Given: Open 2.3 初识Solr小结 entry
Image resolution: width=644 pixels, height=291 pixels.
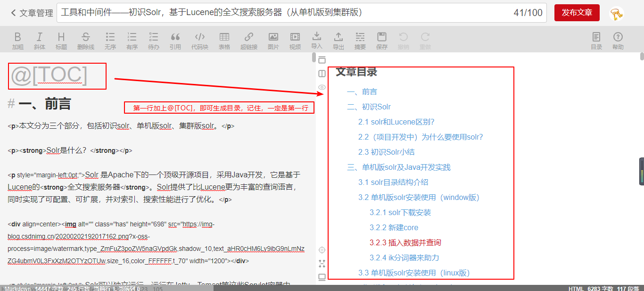Looking at the screenshot, I should [x=387, y=152].
